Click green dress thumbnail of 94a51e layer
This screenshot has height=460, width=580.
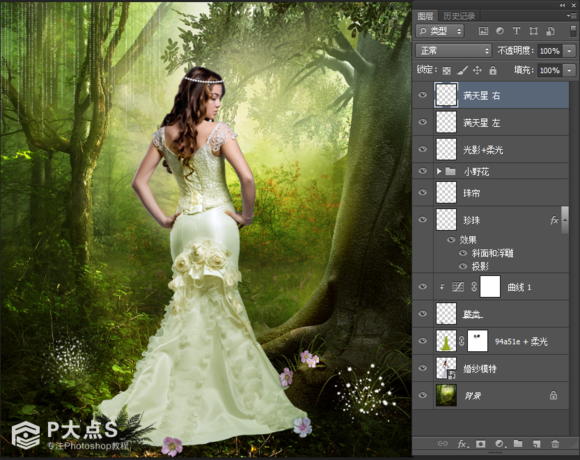(x=446, y=341)
